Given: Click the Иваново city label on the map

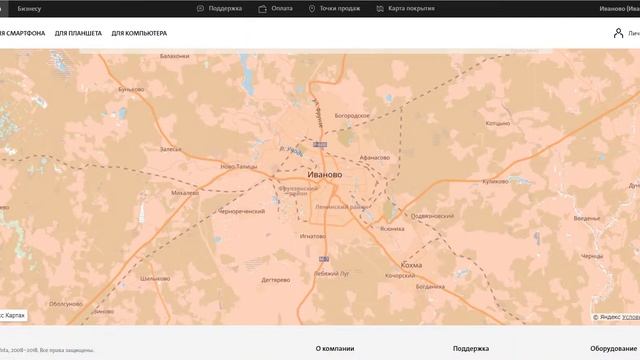Looking at the screenshot, I should click(x=325, y=175).
